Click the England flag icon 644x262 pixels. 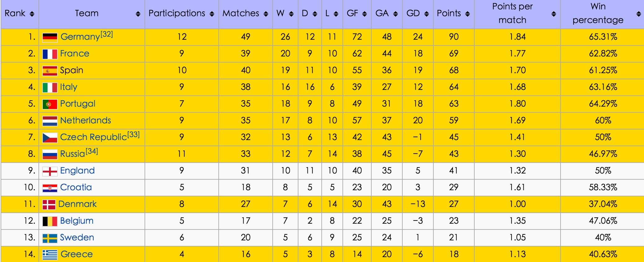50,171
